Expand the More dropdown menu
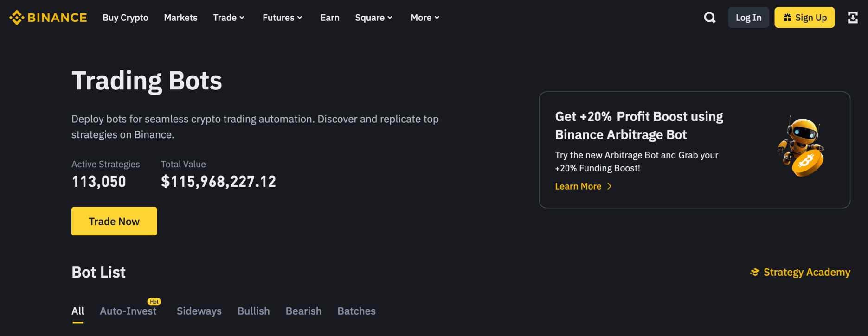 coord(425,18)
